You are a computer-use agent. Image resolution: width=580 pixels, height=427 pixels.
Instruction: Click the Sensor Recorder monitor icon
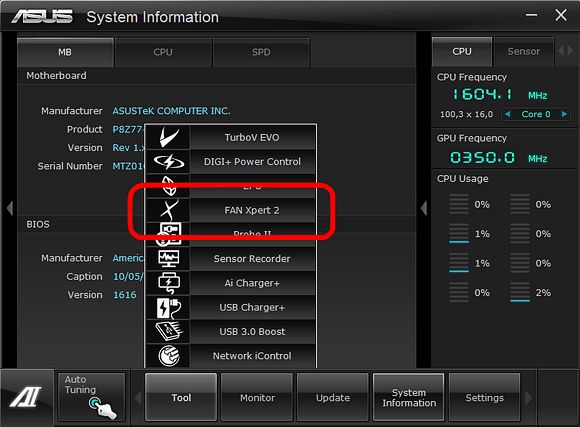pos(169,259)
